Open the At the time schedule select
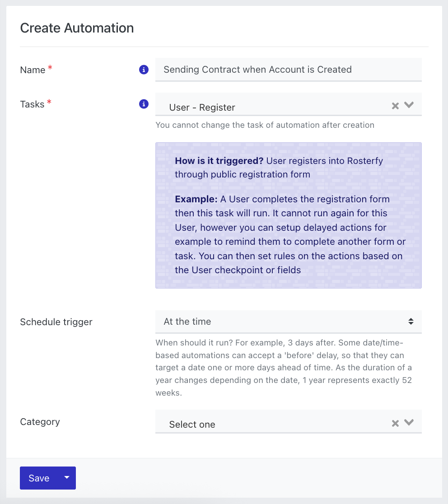Viewport: 448px width, 504px height. (288, 322)
